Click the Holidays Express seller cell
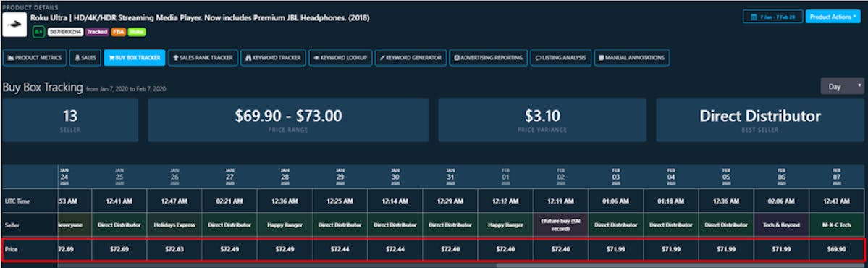 coord(174,225)
